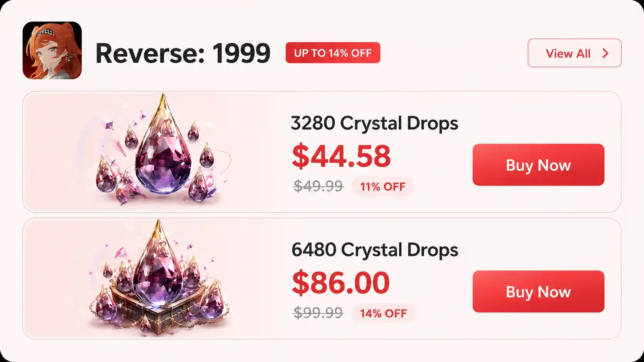Click the crossed-out $49.99 original price
The height and width of the screenshot is (362, 644).
point(318,186)
